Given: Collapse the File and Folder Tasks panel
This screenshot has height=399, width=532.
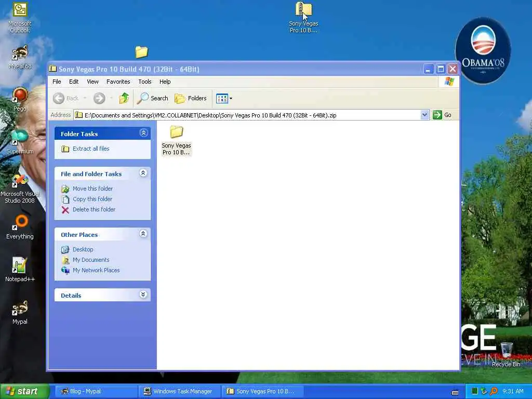Looking at the screenshot, I should coord(143,173).
